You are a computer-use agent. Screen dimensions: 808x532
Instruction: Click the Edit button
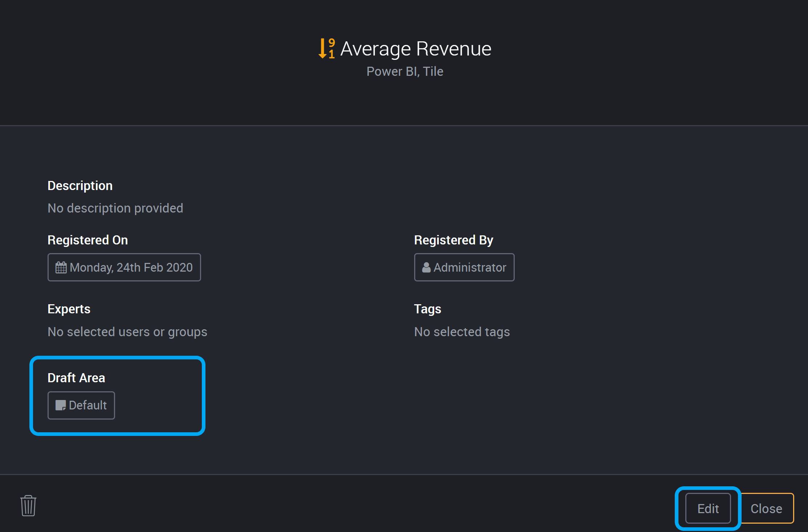click(x=708, y=508)
